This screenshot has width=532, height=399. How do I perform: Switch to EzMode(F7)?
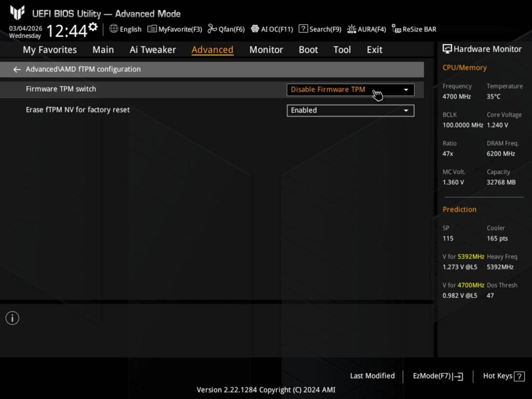point(437,376)
